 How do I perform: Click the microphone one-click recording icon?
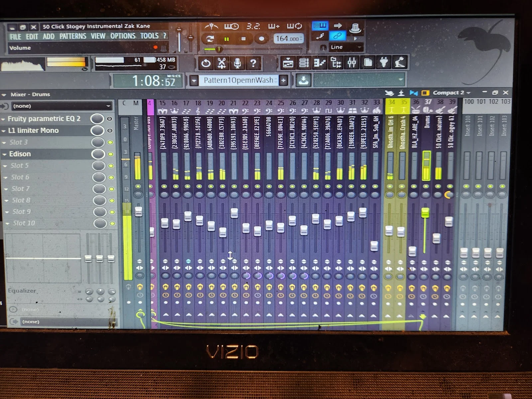[x=237, y=63]
